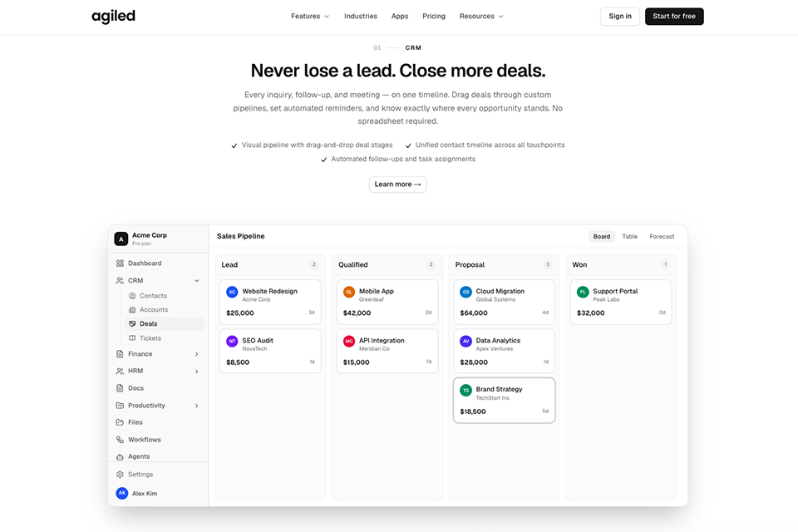Click the GS avatar on Cloud Migration card
This screenshot has width=798, height=532.
465,292
